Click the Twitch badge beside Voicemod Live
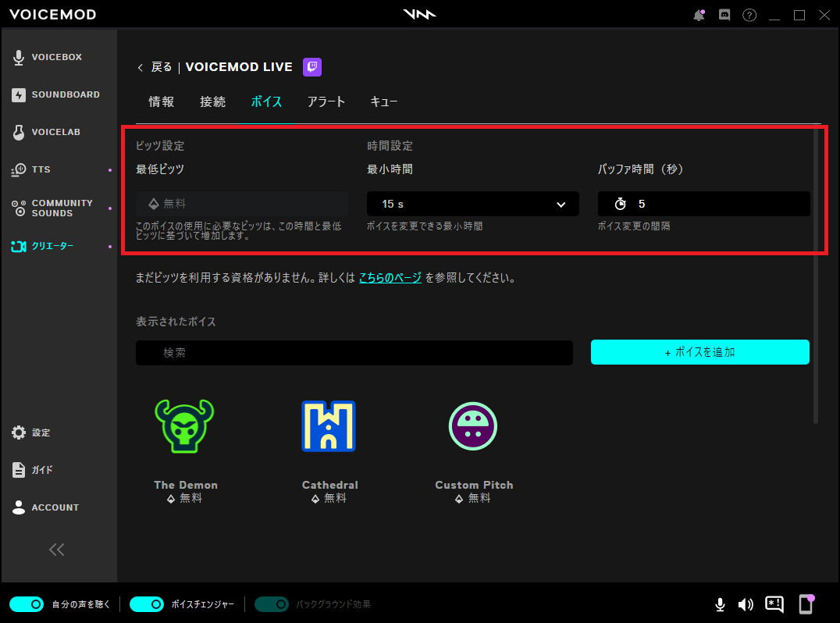Image resolution: width=840 pixels, height=623 pixels. 312,67
